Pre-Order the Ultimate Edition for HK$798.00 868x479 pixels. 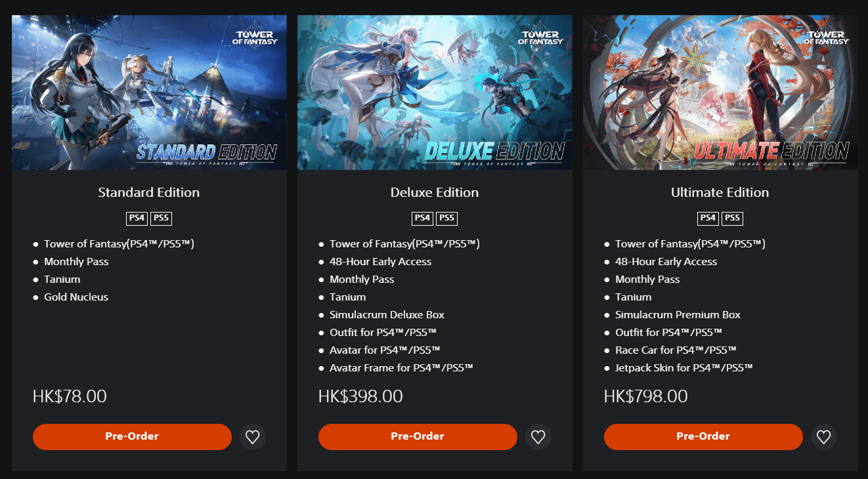coord(703,436)
